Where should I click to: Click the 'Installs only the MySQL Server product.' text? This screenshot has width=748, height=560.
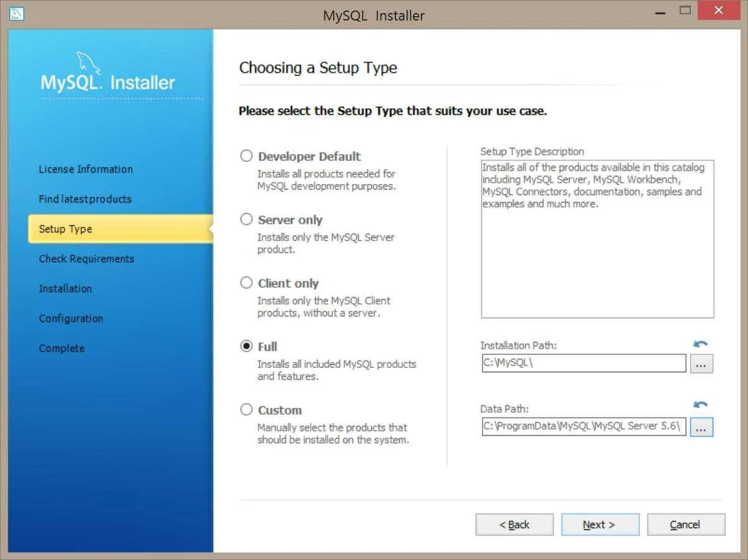(x=326, y=243)
